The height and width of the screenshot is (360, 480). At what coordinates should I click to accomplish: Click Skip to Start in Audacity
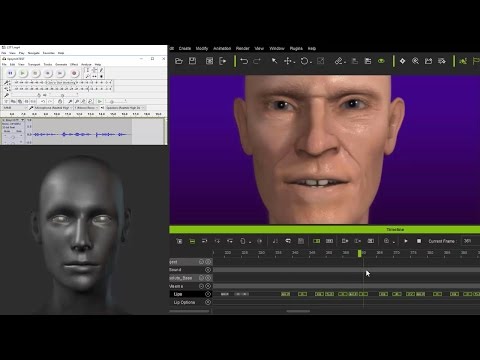(48, 73)
